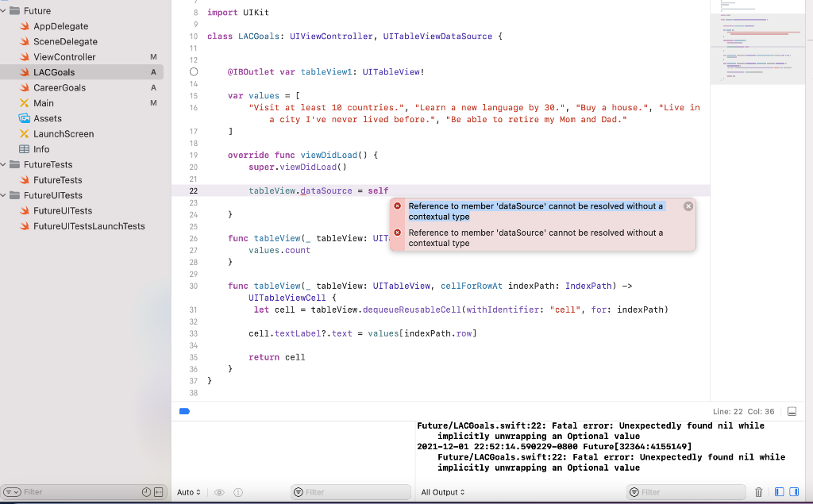The height and width of the screenshot is (504, 813).
Task: Open Assets catalog
Action: (x=48, y=118)
